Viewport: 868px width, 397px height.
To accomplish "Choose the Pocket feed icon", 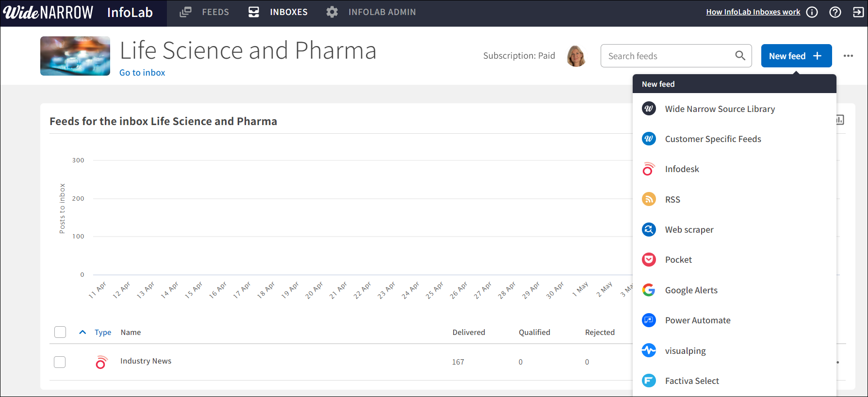I will 649,260.
